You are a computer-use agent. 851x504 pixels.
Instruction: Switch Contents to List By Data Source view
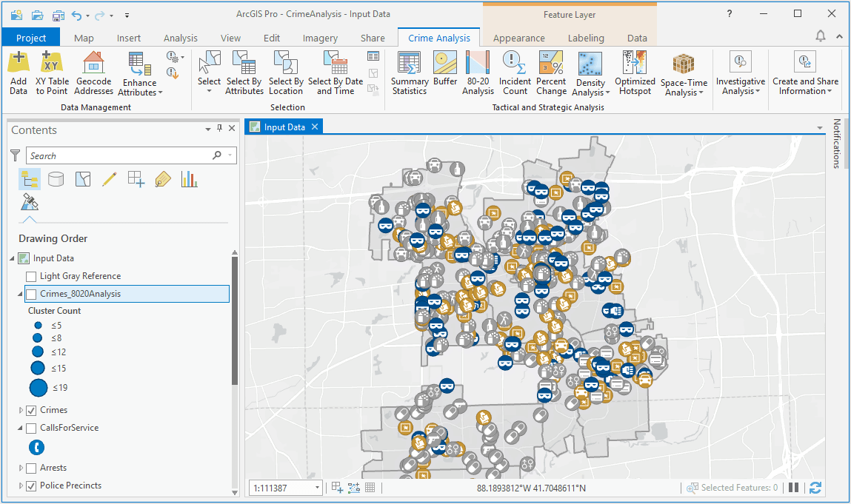point(56,178)
